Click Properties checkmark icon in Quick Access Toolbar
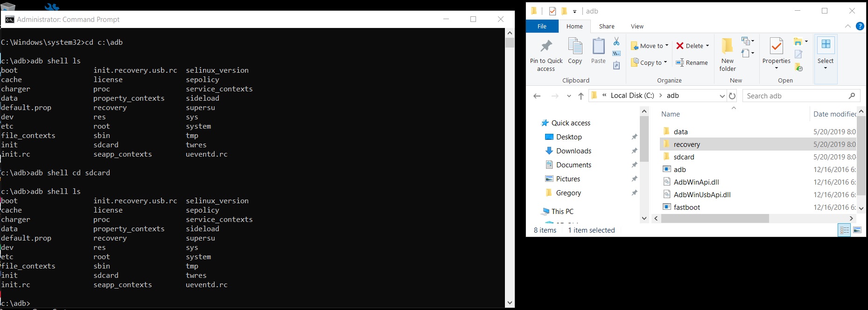The image size is (868, 310). [553, 11]
